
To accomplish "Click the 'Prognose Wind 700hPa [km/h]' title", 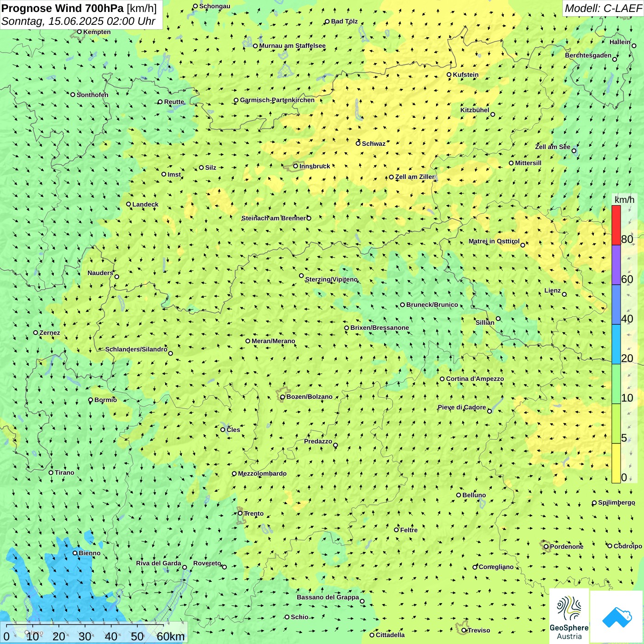I will click(x=79, y=8).
